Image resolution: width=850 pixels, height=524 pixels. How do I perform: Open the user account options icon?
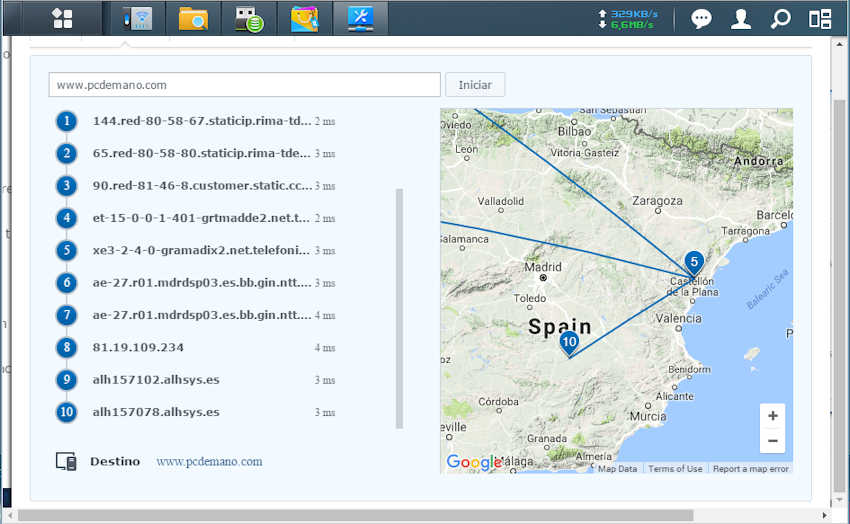(x=740, y=18)
